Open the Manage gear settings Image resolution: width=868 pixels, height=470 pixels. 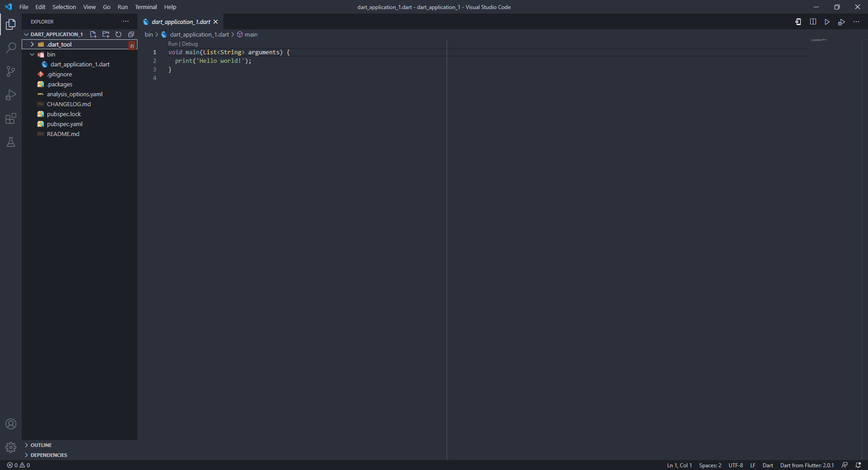pos(11,447)
